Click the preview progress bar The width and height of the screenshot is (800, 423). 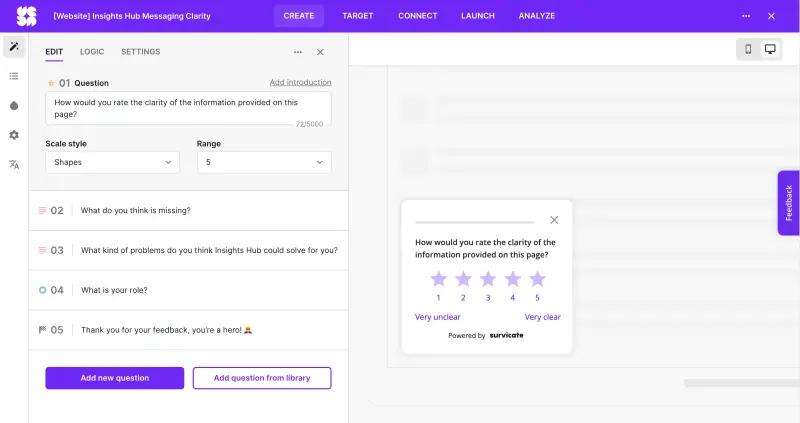pyautogui.click(x=474, y=222)
